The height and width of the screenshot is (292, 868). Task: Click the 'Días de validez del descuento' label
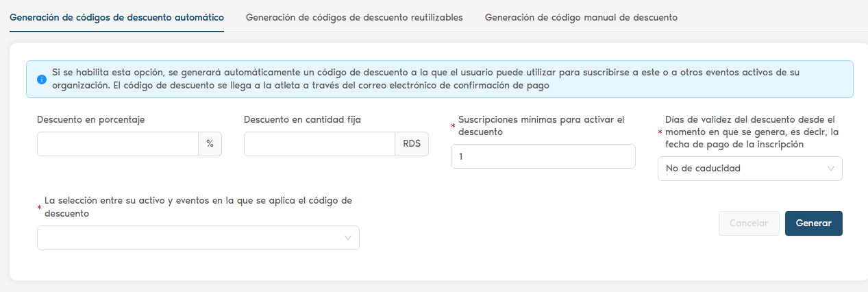coord(749,132)
